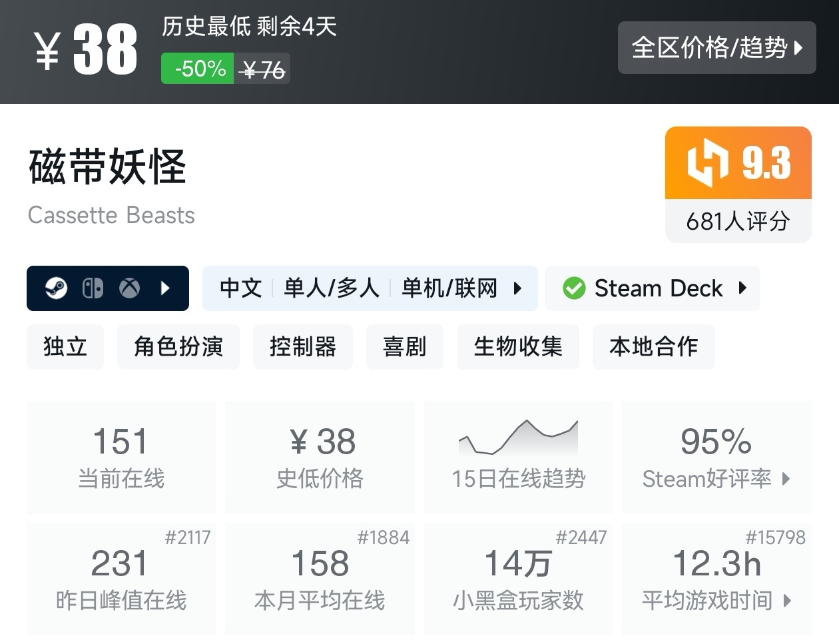Select the Xbox platform icon

[x=129, y=288]
